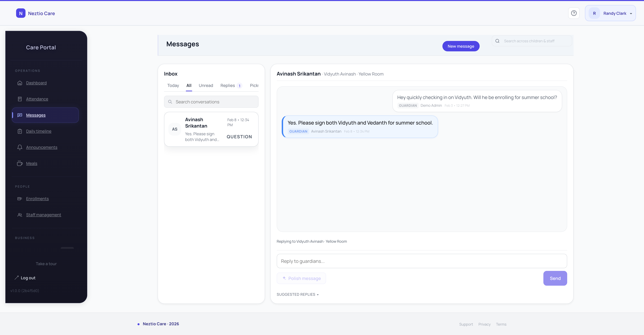The image size is (644, 335).
Task: Click the Staff management people icon
Action: 20,215
